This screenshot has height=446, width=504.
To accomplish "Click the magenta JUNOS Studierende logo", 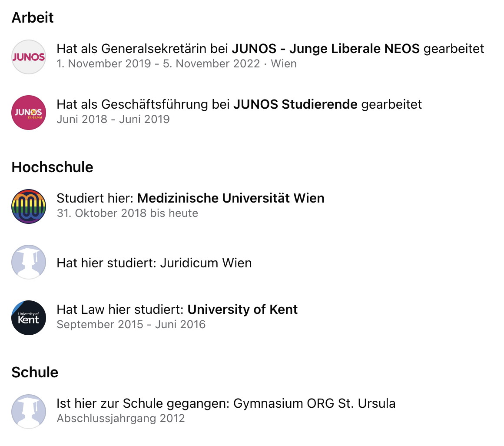I will click(29, 113).
